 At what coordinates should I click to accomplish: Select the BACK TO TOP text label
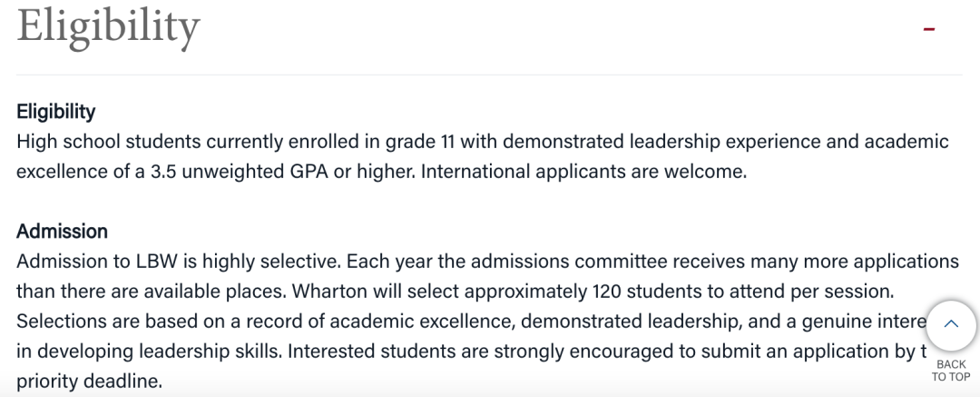tap(951, 371)
